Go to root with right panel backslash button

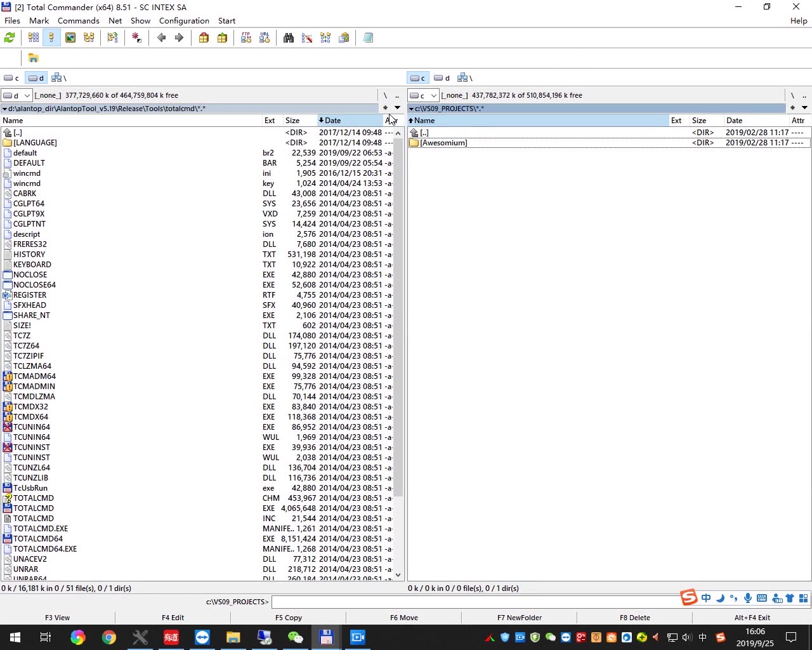coord(792,95)
